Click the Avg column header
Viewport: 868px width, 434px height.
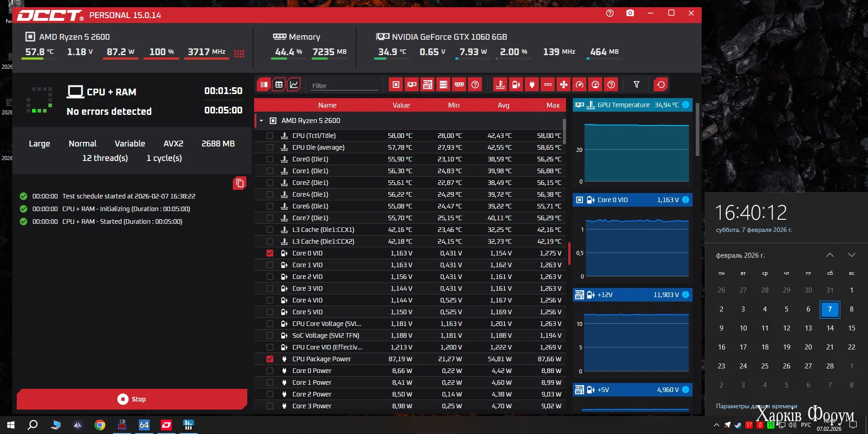[504, 105]
